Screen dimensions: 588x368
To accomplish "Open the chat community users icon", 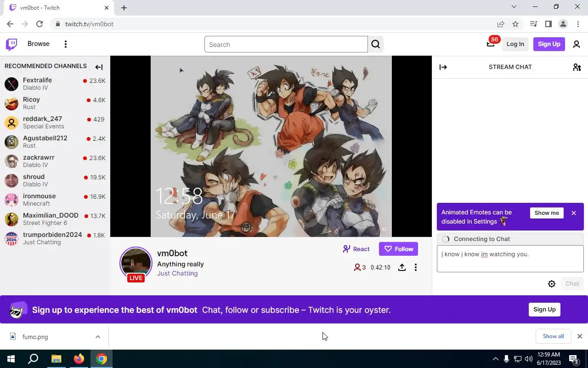I will 577,67.
